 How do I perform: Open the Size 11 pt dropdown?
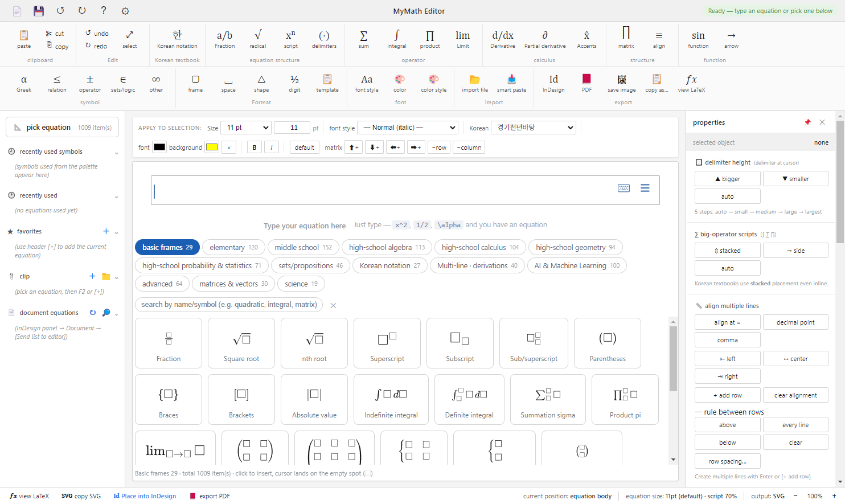pos(247,128)
